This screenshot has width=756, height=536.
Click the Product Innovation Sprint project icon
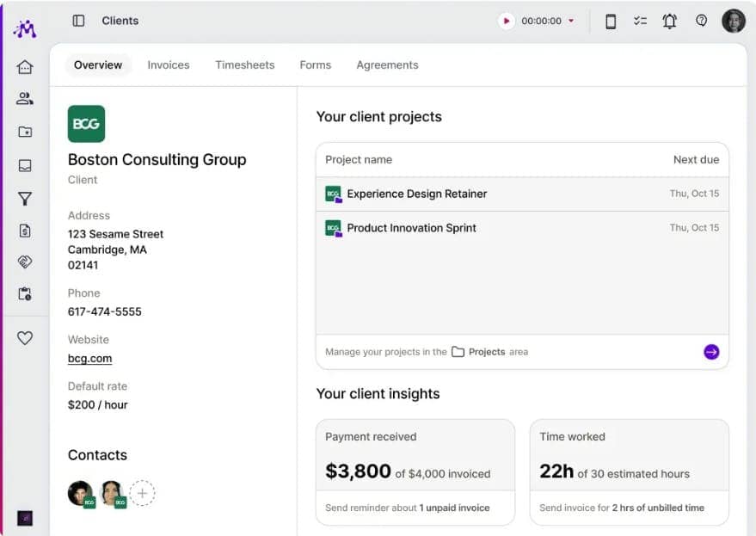coord(334,228)
